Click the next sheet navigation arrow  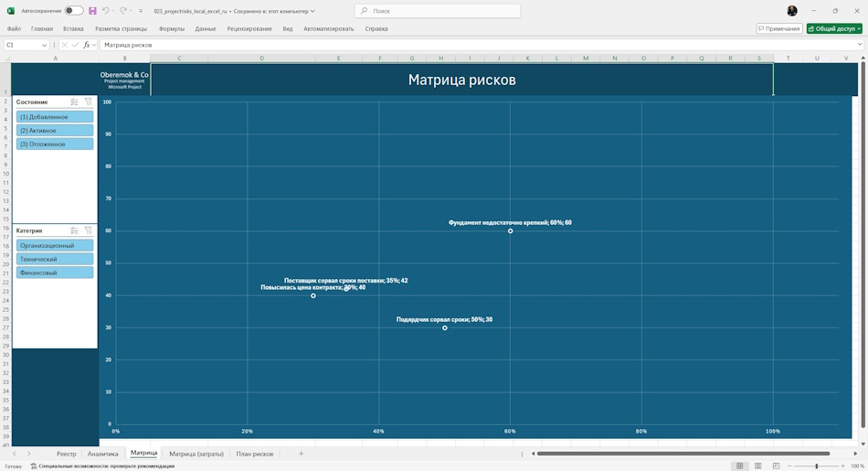click(x=29, y=454)
